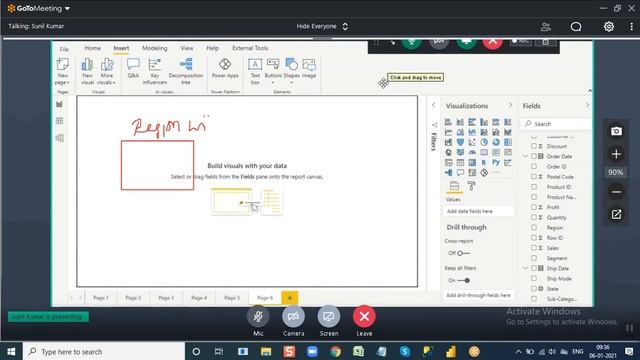
Task: Switch to Page 4 tab
Action: pyautogui.click(x=199, y=298)
